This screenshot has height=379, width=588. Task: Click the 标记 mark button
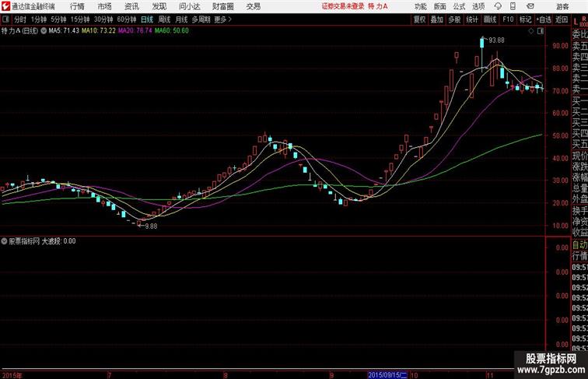525,19
